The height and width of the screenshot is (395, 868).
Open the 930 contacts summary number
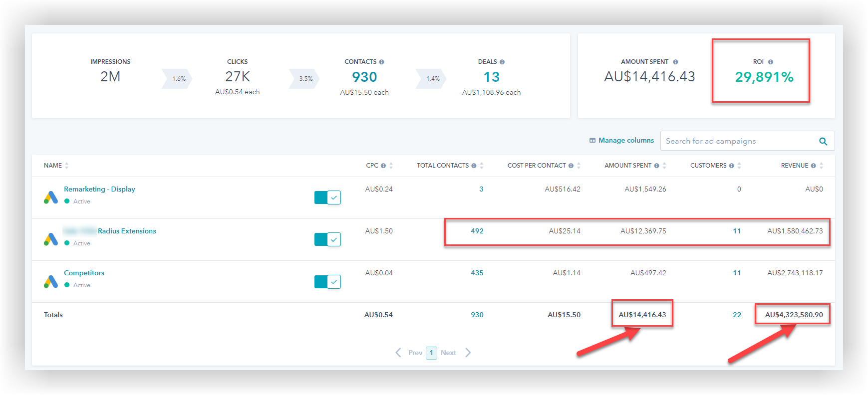[364, 77]
